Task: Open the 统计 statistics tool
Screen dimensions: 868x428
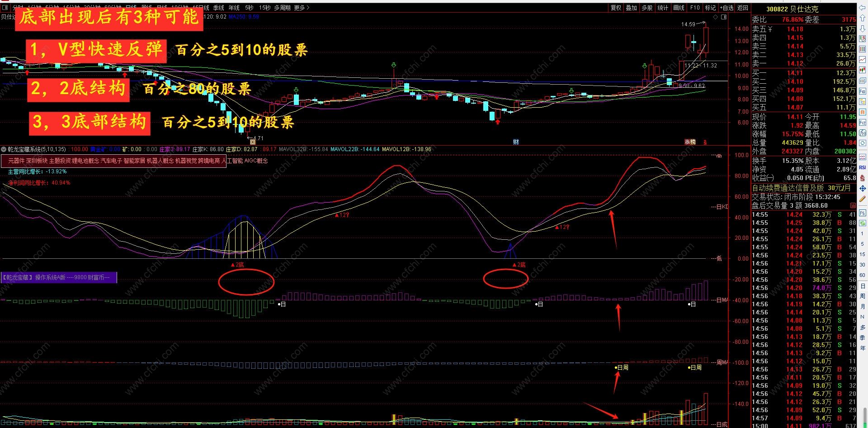Action: tap(663, 8)
